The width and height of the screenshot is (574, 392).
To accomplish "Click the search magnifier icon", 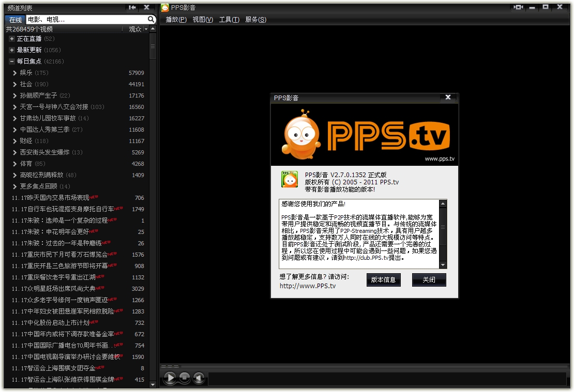I will click(x=151, y=20).
